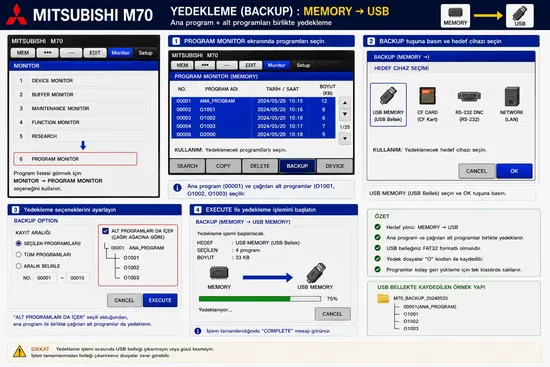Click range end field 00010
The height and width of the screenshot is (367, 550).
tap(77, 278)
